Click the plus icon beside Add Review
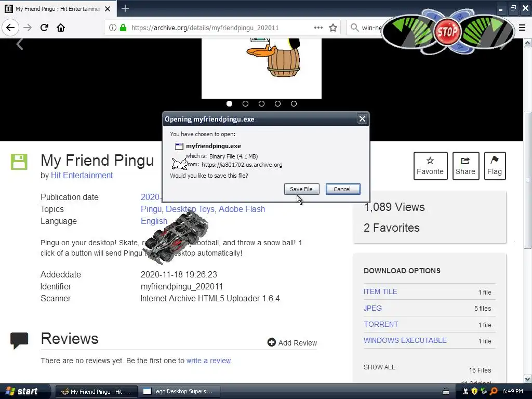This screenshot has width=532, height=399. pyautogui.click(x=271, y=342)
